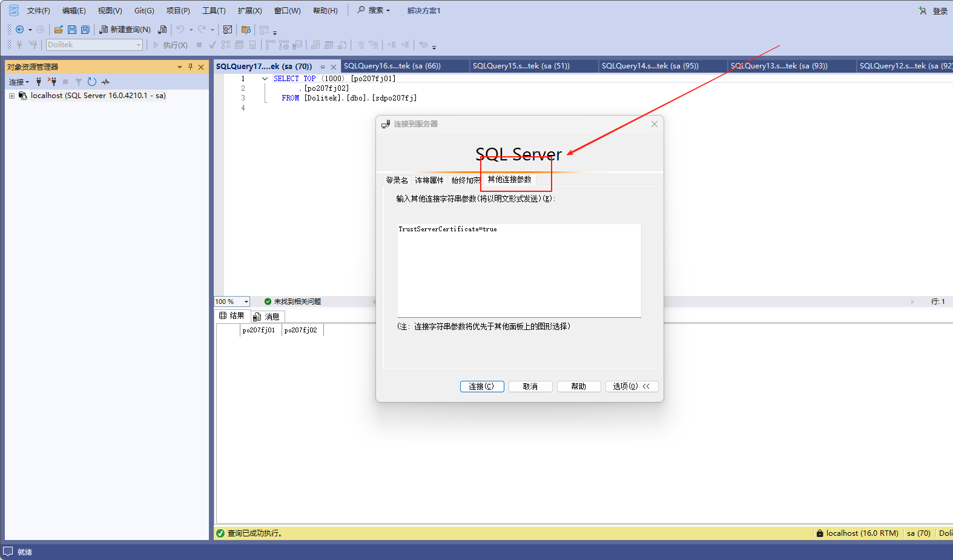This screenshot has height=560, width=953.
Task: Click the Save All toolbar icon
Action: pos(85,30)
